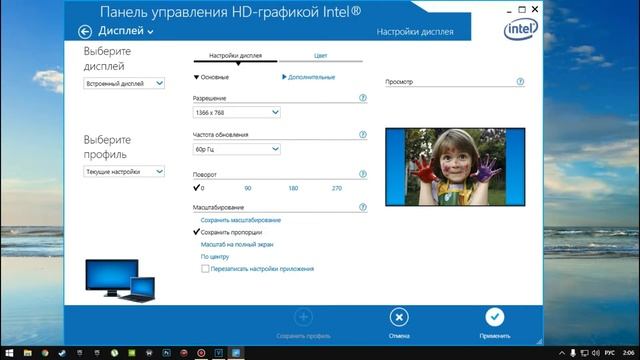
Task: Click the Отмена label
Action: 399,336
